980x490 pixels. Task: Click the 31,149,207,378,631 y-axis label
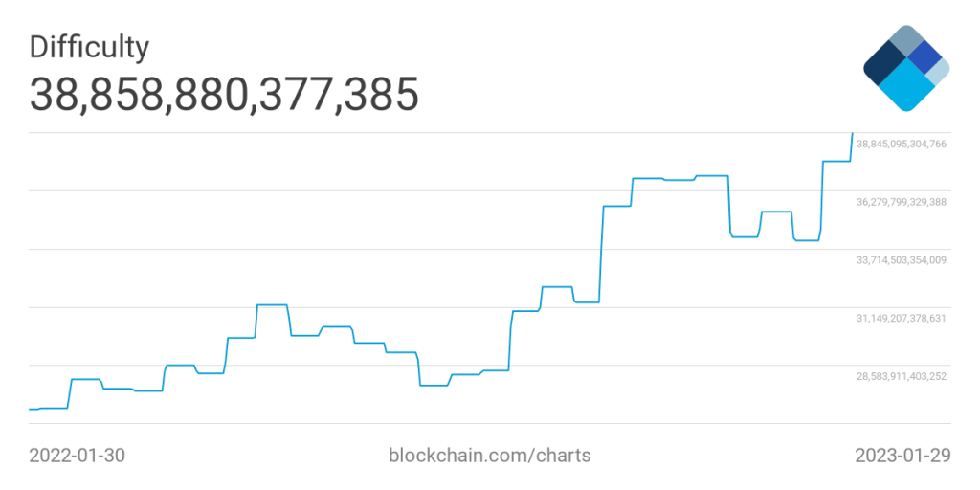tap(901, 318)
